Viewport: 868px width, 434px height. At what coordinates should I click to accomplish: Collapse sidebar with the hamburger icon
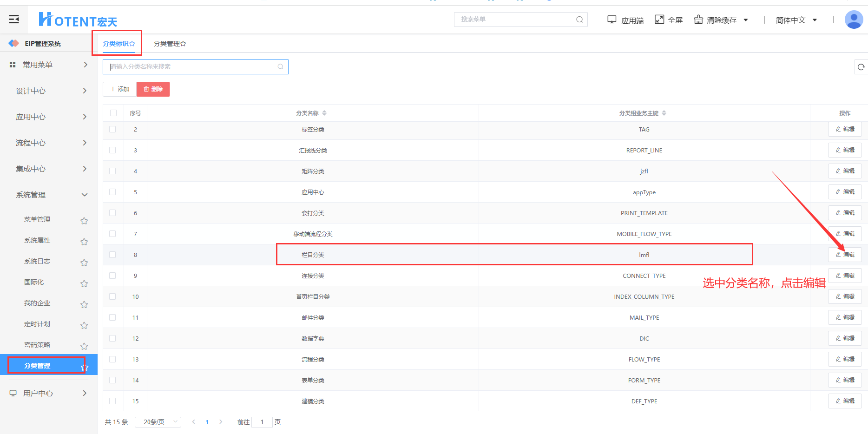pos(14,19)
